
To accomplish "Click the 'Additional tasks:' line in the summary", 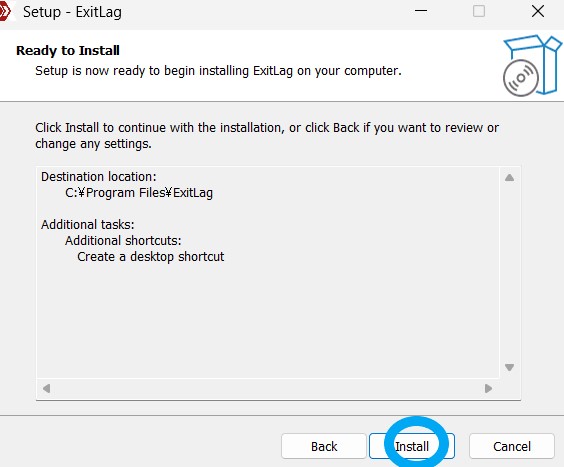I will [88, 225].
